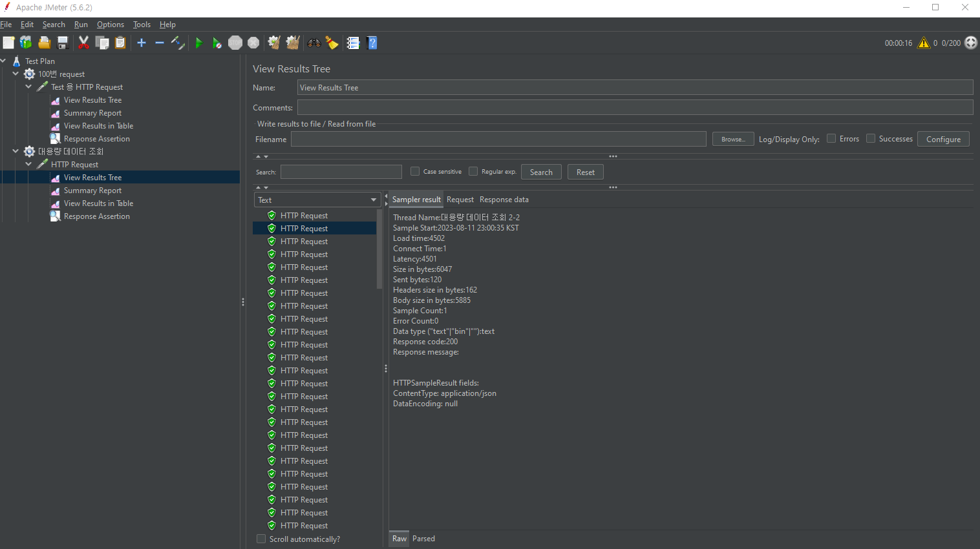Click the Clear results broom-gear icon

click(274, 43)
